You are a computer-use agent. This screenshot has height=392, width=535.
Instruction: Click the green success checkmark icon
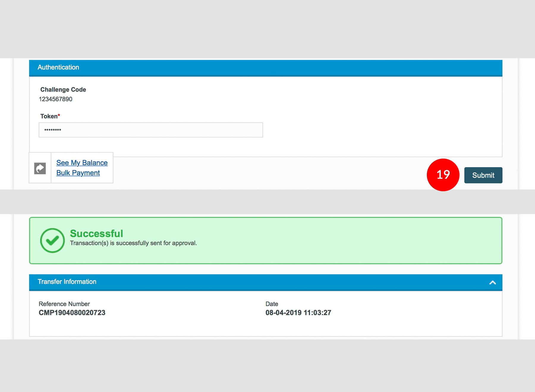coord(52,241)
